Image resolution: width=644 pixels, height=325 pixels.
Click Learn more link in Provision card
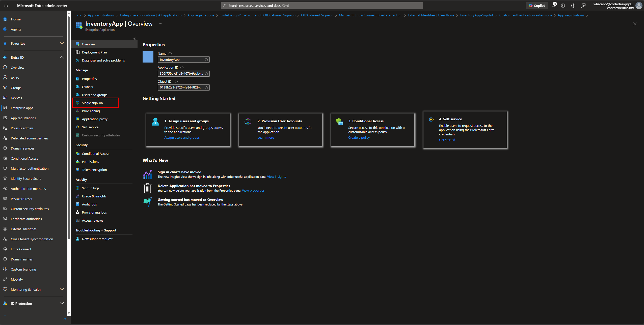coord(266,138)
